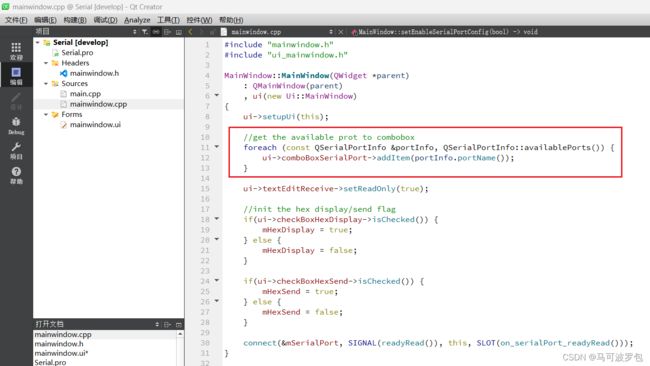Select Serial.pro in Open Documents list
The width and height of the screenshot is (650, 366).
[x=50, y=362]
